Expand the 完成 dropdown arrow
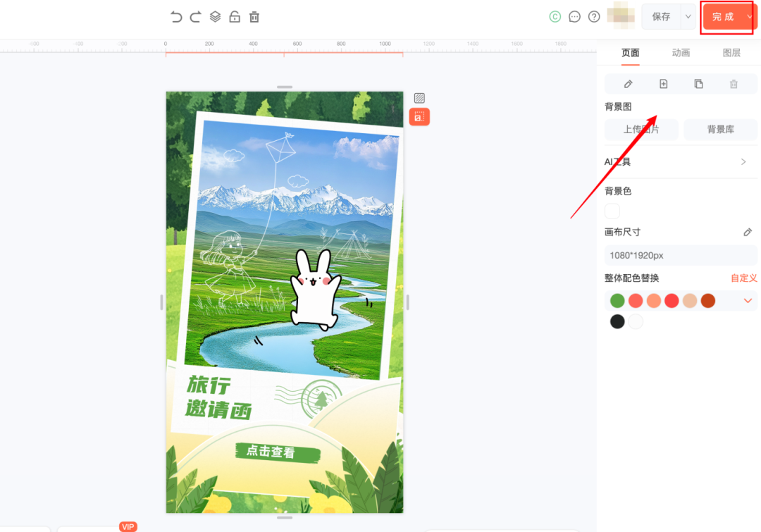Screen dimensions: 761x532 point(749,17)
